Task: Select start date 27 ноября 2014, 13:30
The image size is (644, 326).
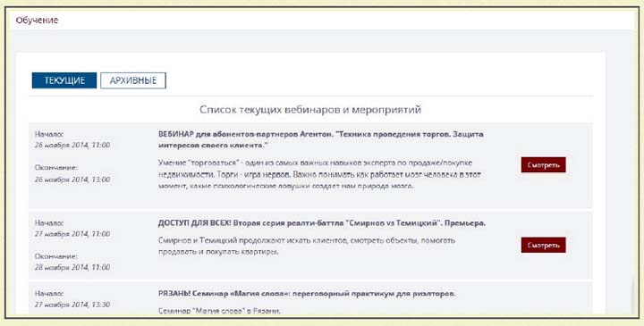Action: [72, 305]
